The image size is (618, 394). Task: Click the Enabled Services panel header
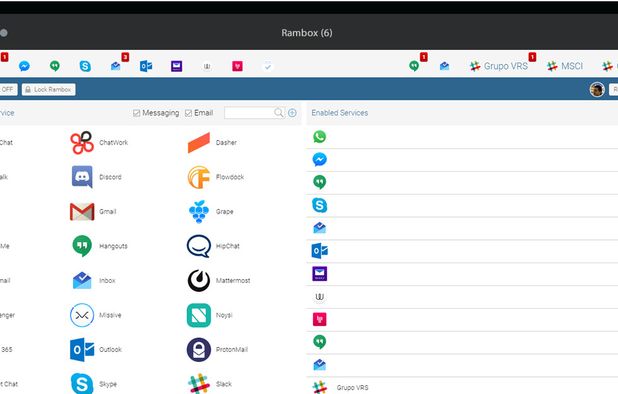click(462, 113)
